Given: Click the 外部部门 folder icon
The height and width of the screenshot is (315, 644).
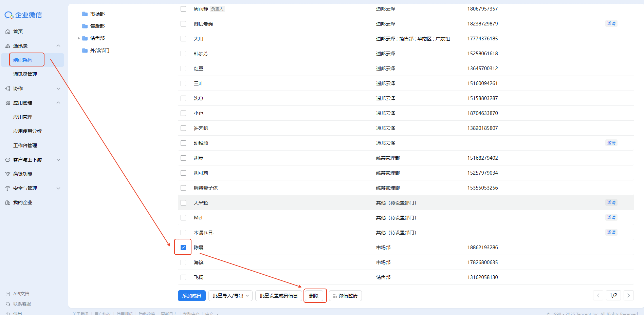Looking at the screenshot, I should point(85,51).
